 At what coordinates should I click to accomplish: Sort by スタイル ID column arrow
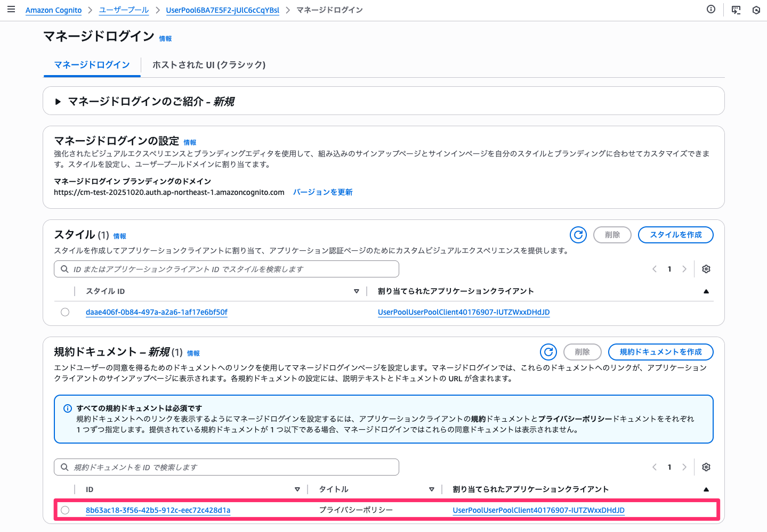357,291
